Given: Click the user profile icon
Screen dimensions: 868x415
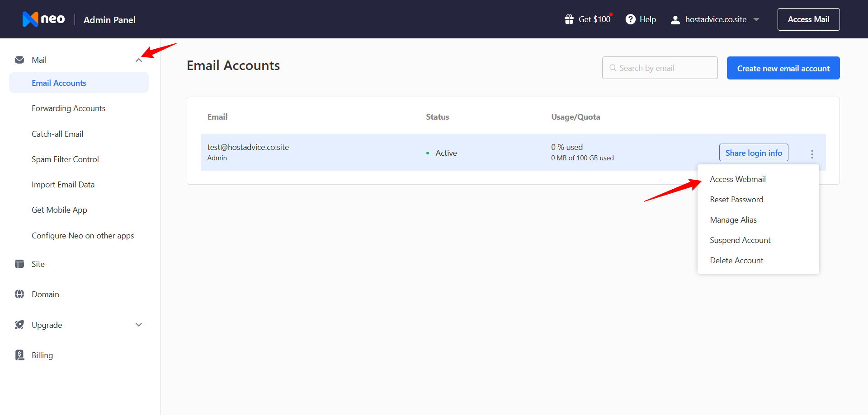Looking at the screenshot, I should [x=675, y=20].
